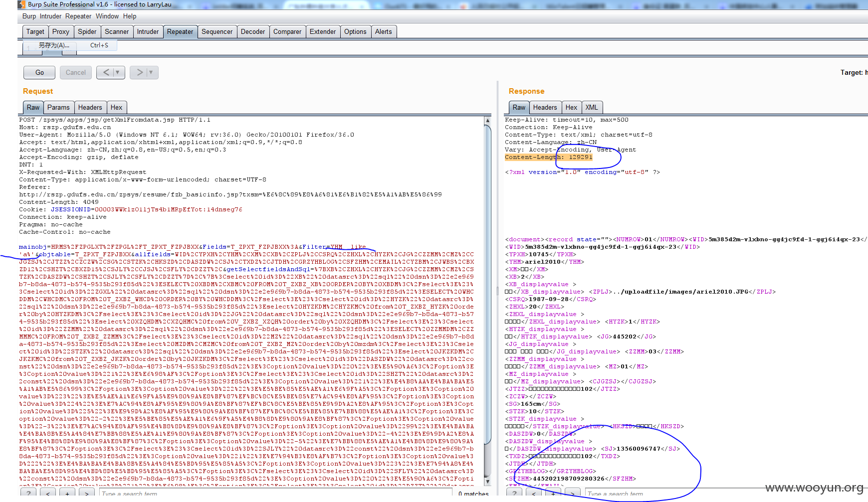Switch to the Scanner tab
Image resolution: width=868 pixels, height=502 pixels.
(117, 31)
